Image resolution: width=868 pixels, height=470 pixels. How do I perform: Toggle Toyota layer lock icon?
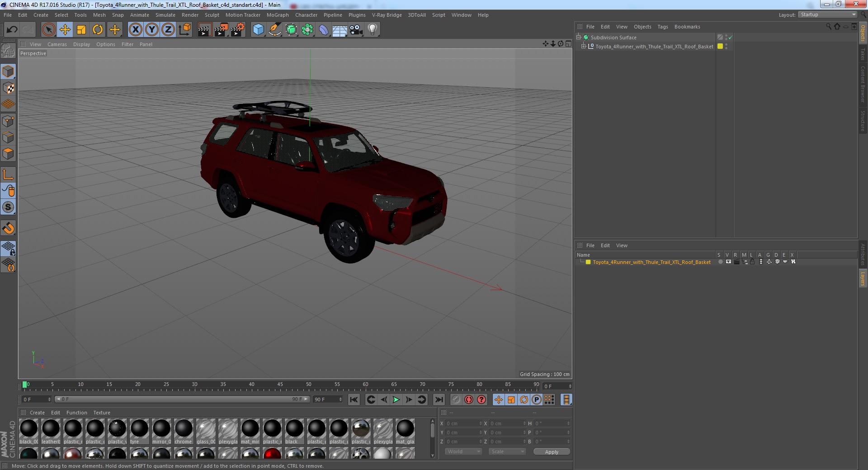tap(753, 262)
